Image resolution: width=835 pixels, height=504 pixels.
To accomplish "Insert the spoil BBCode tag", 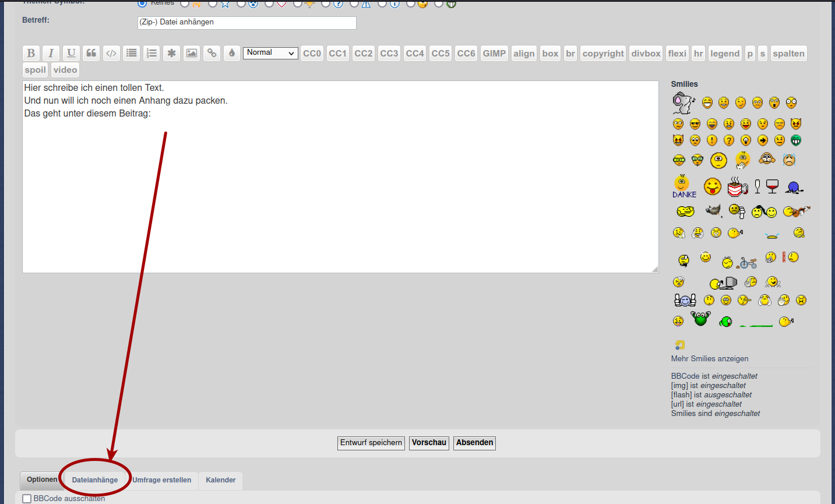I will [35, 70].
